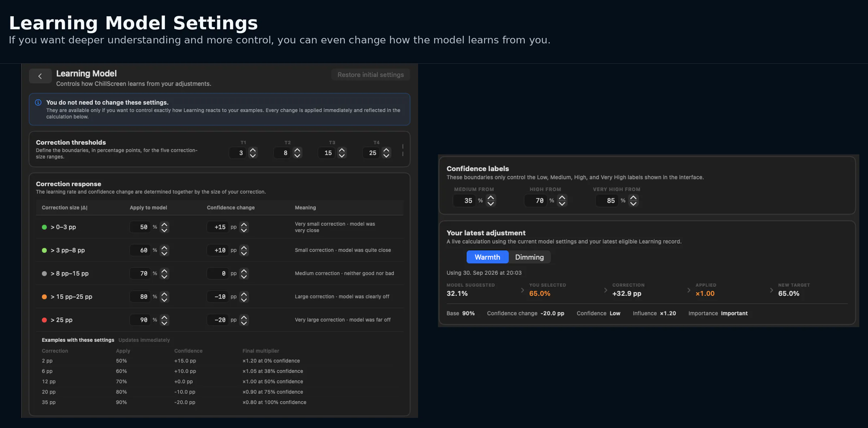Click the T1 value field showing 3
This screenshot has height=428, width=868.
pos(238,153)
